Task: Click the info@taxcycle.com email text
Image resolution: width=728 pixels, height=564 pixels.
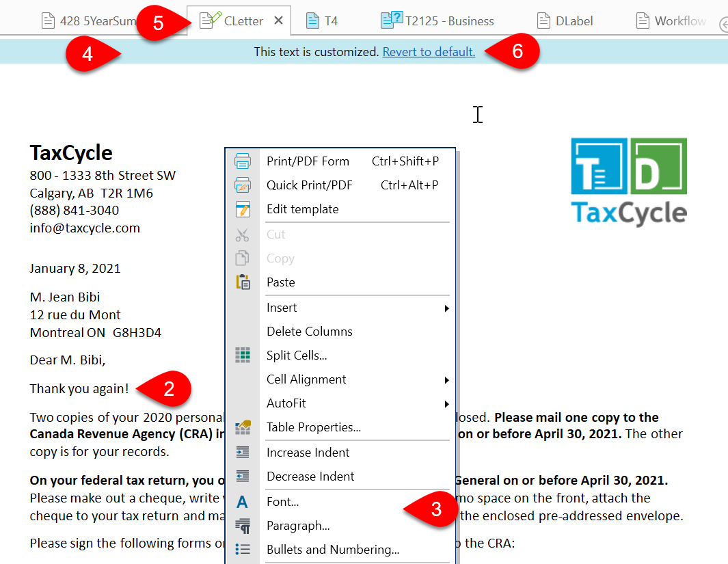Action: pyautogui.click(x=85, y=228)
